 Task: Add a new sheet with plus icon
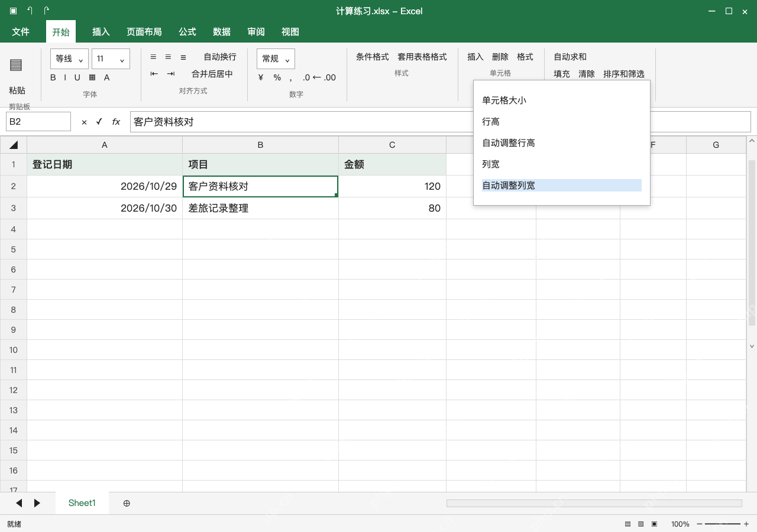point(127,503)
